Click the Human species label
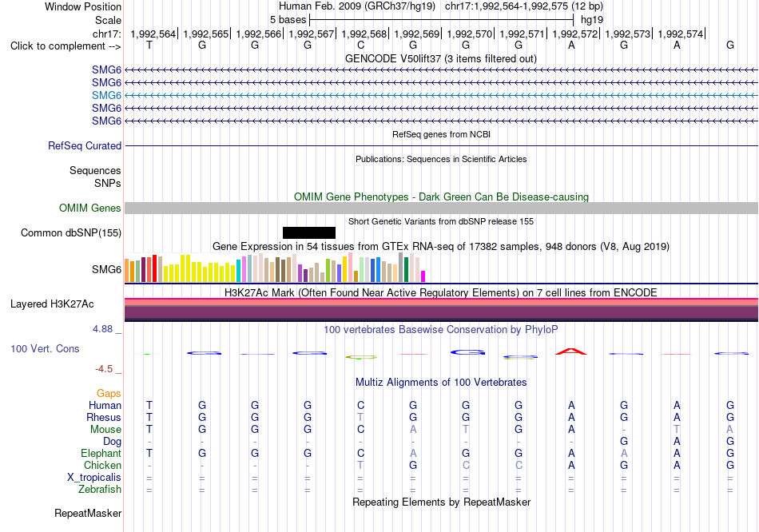The height and width of the screenshot is (532, 759). [x=105, y=406]
